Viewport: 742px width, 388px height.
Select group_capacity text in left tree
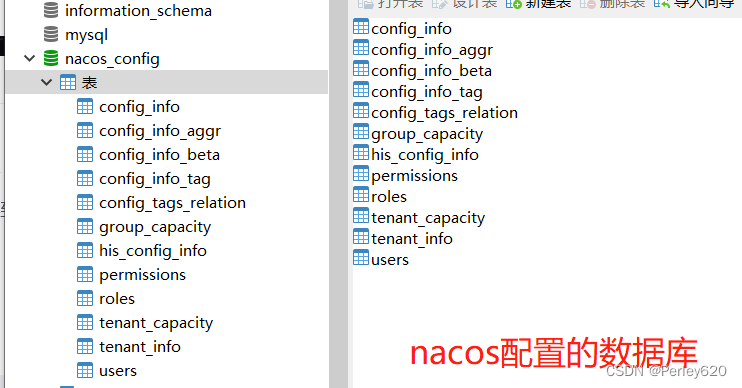point(155,228)
